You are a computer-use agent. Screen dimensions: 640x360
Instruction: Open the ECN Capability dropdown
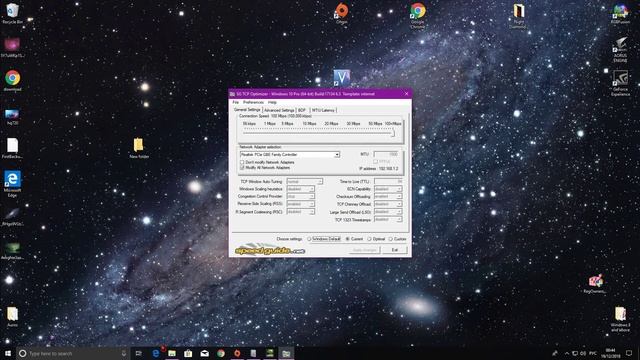pyautogui.click(x=388, y=189)
